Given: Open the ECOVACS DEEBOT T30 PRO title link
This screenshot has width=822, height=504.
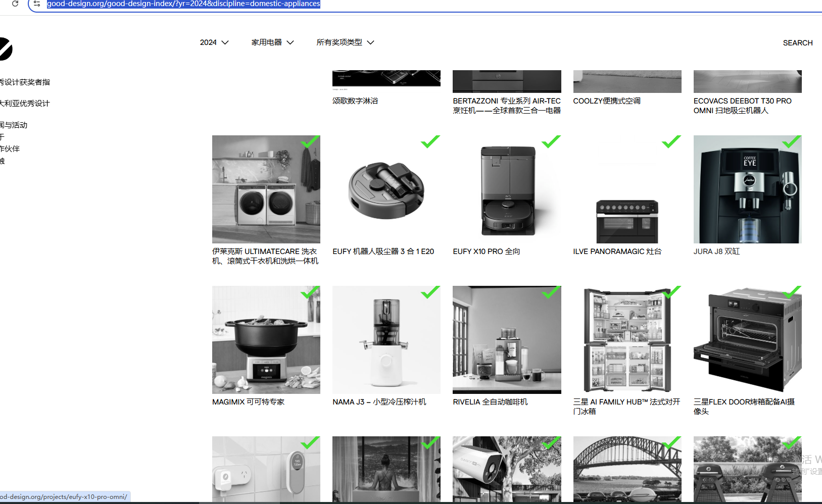Looking at the screenshot, I should tap(743, 106).
